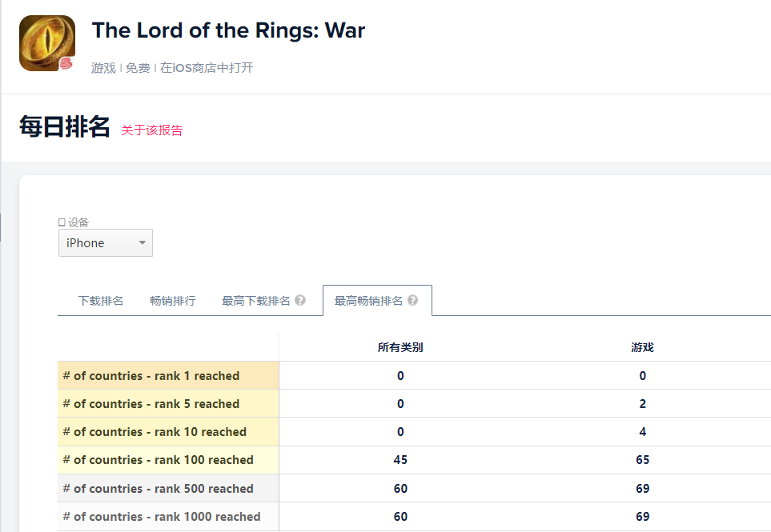
Task: Click the 免费 link under the app title
Action: (x=138, y=68)
